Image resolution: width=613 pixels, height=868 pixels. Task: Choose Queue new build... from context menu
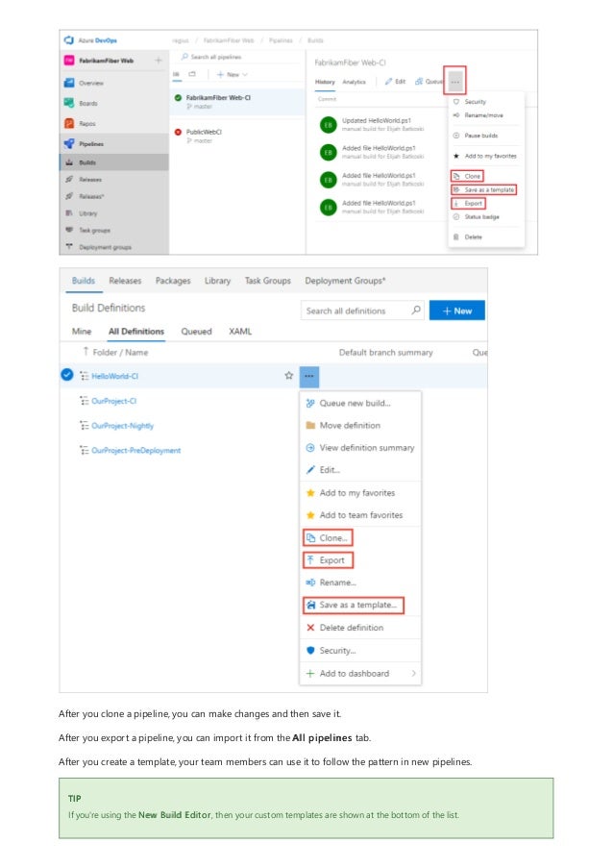360,403
